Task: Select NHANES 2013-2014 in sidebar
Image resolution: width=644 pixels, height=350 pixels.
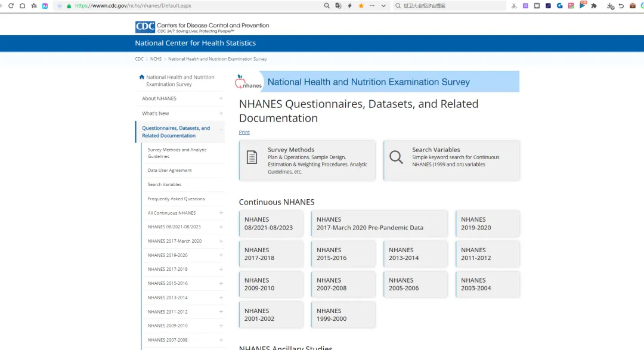Action: click(x=168, y=298)
